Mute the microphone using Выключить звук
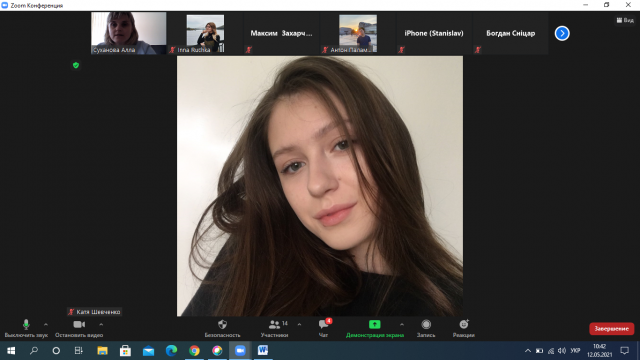This screenshot has width=640, height=360. click(26, 329)
